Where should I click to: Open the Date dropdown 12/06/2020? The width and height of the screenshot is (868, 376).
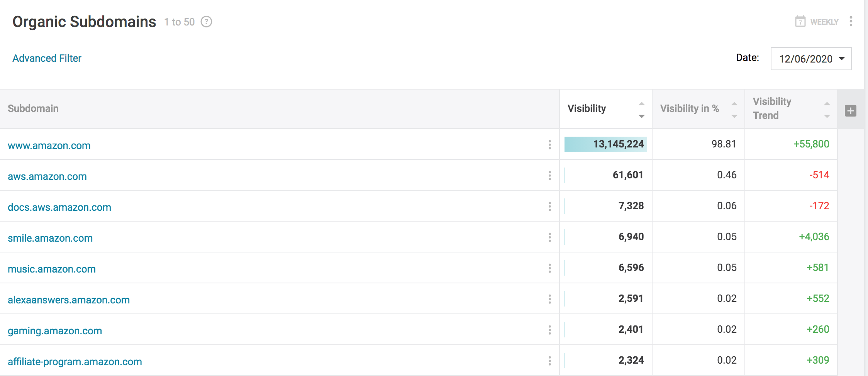coord(811,59)
